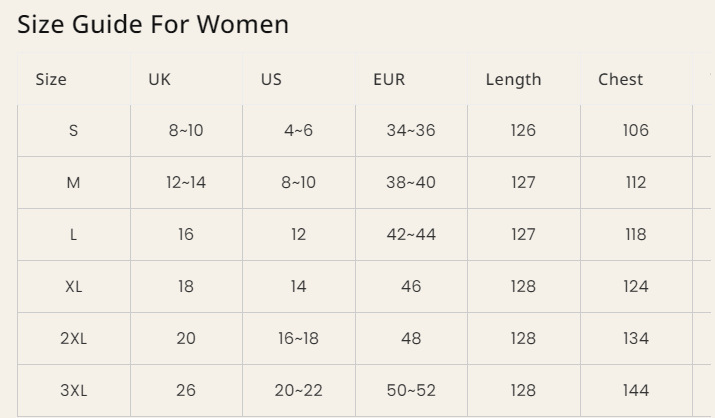715x418 pixels.
Task: Select the M size row label
Action: [x=73, y=183]
